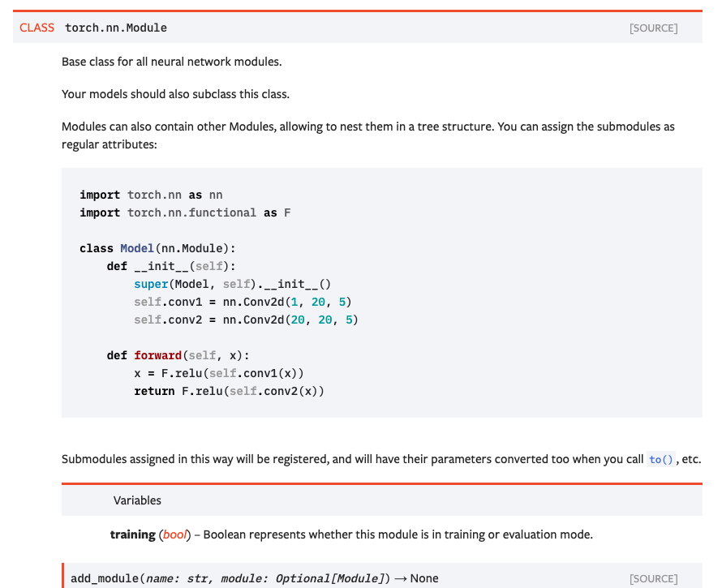Click the self.conv2 assignment line

(246, 320)
